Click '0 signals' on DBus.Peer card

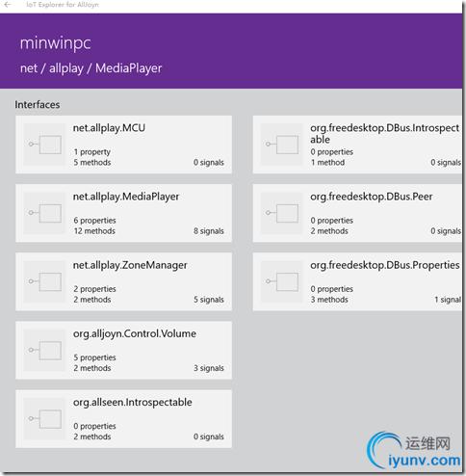[x=446, y=231]
